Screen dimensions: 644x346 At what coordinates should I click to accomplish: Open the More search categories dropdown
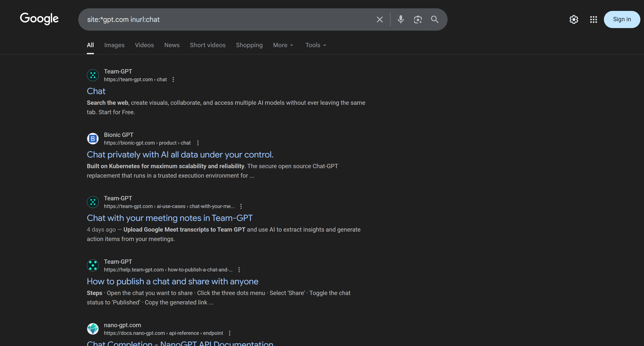click(283, 45)
